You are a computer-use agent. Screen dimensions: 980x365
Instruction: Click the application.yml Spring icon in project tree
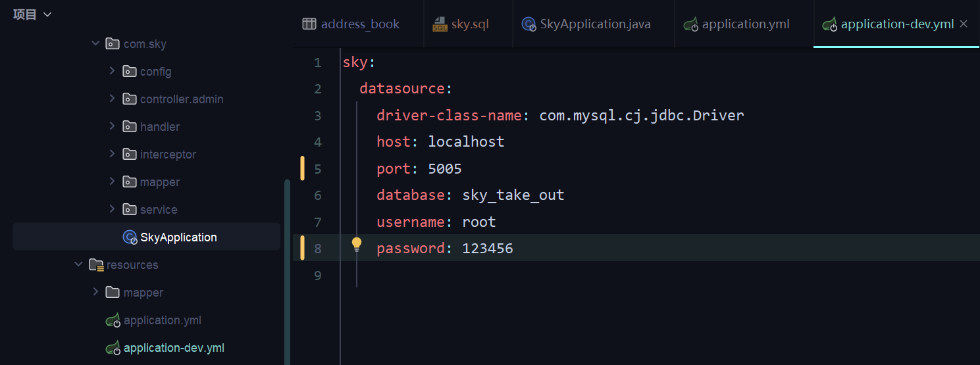click(113, 321)
